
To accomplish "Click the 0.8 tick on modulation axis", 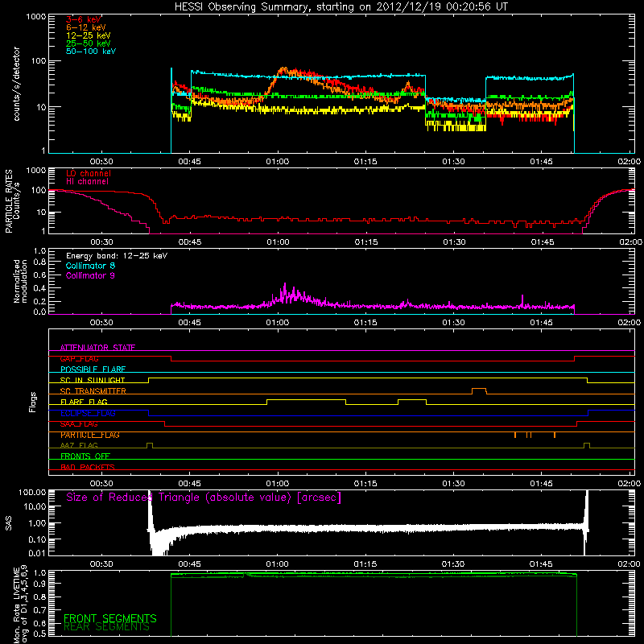I will pos(39,262).
